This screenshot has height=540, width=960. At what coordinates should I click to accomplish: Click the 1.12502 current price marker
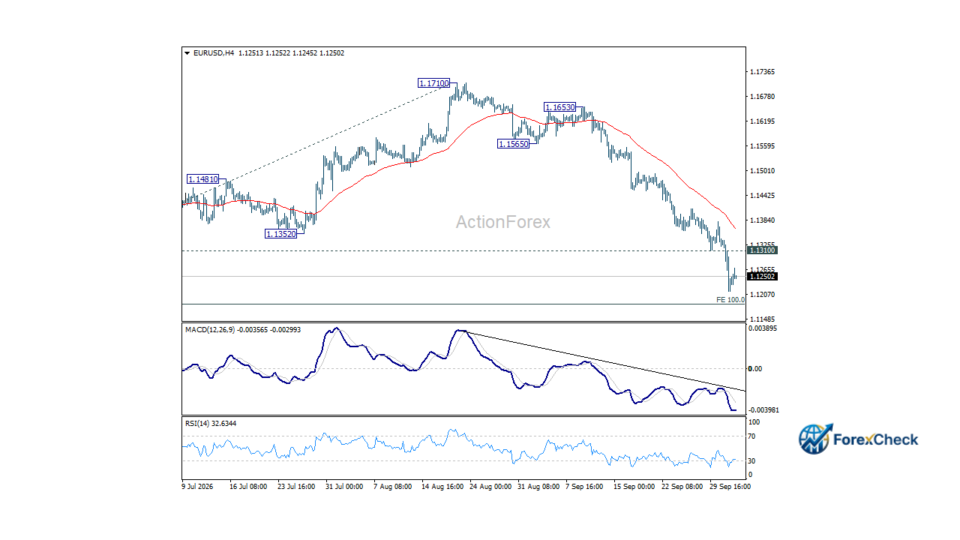pyautogui.click(x=762, y=277)
